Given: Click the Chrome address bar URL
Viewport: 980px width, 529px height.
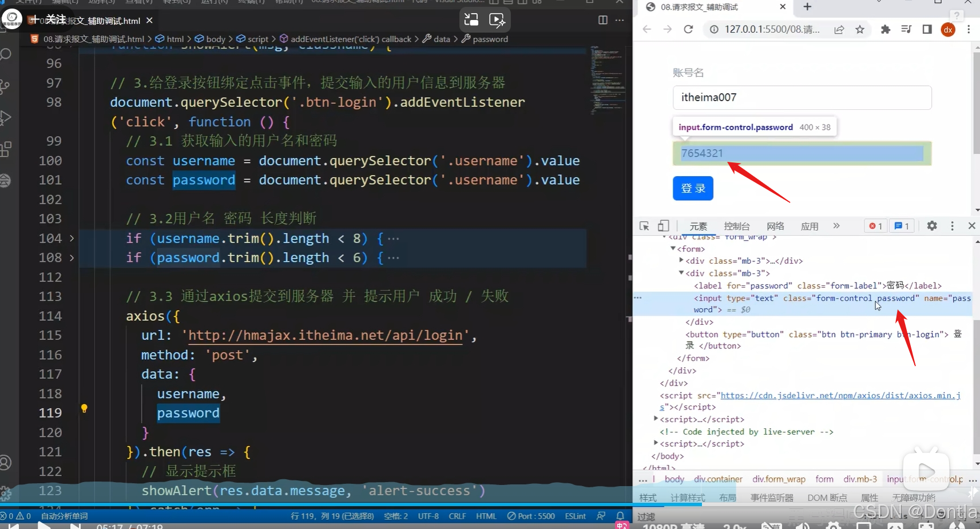Looking at the screenshot, I should (772, 29).
